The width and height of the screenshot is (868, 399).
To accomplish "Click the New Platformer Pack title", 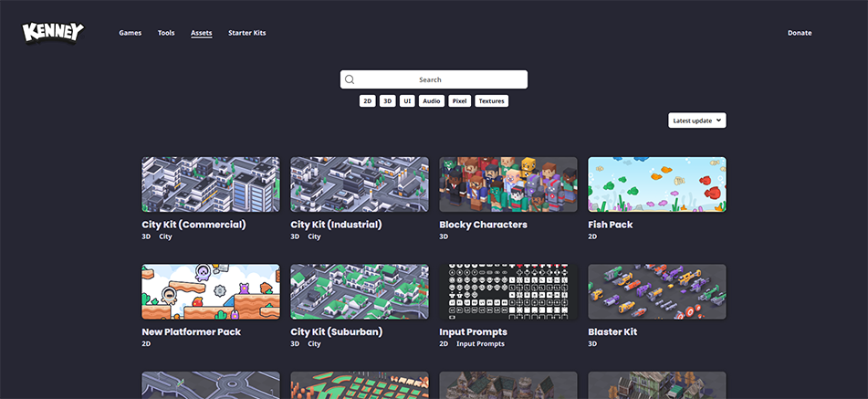I will click(191, 332).
